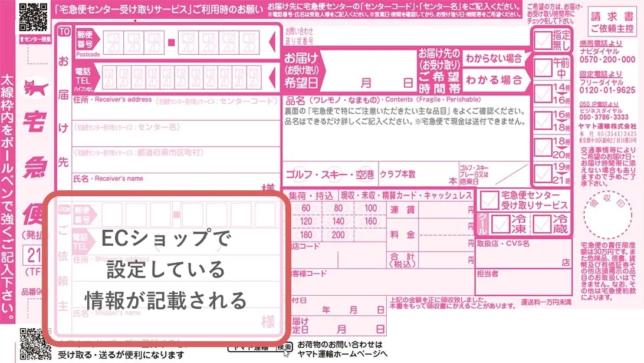
Task: Click the 都道府県市区町村 entry line
Action: 176,160
